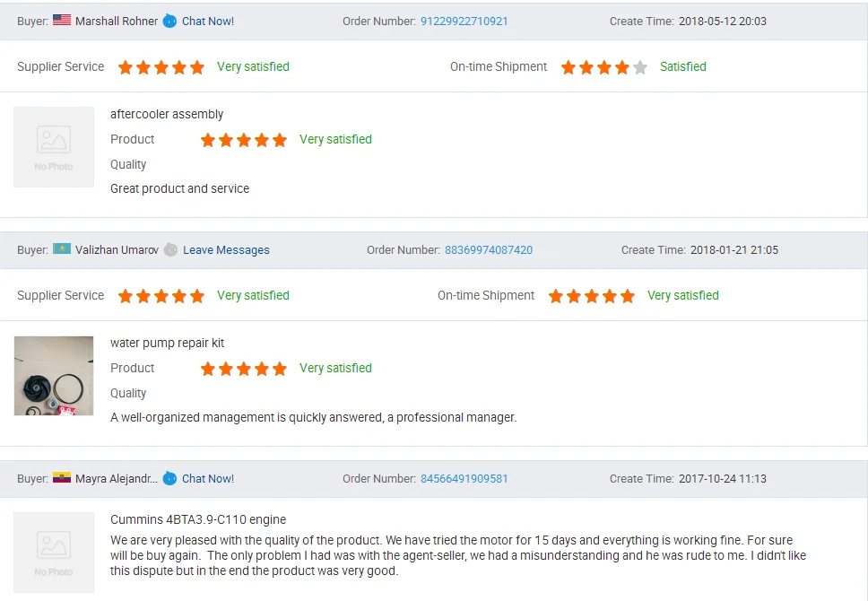Image resolution: width=868 pixels, height=601 pixels.
Task: Click the Ecuador flag beside Mayra Alejandr...
Action: click(x=62, y=478)
